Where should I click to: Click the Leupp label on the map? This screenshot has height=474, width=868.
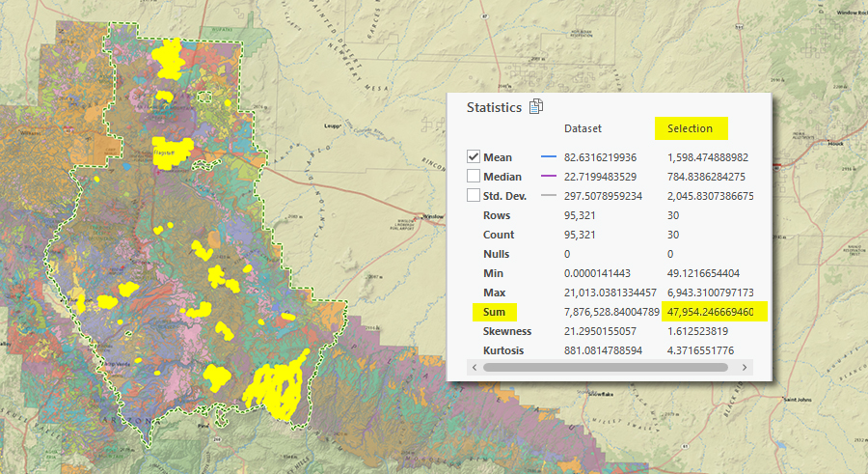pos(332,126)
